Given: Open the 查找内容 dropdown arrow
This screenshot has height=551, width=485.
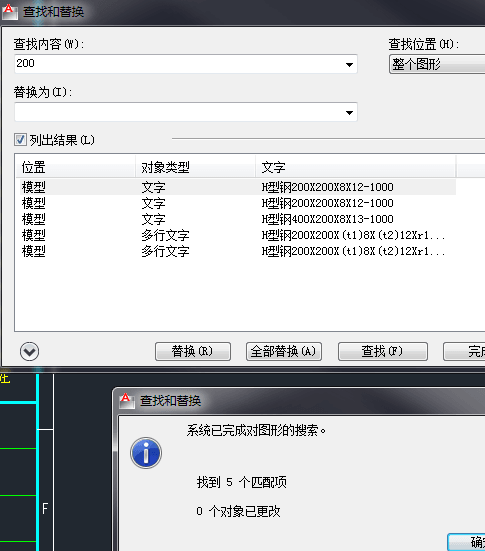Looking at the screenshot, I should (349, 64).
